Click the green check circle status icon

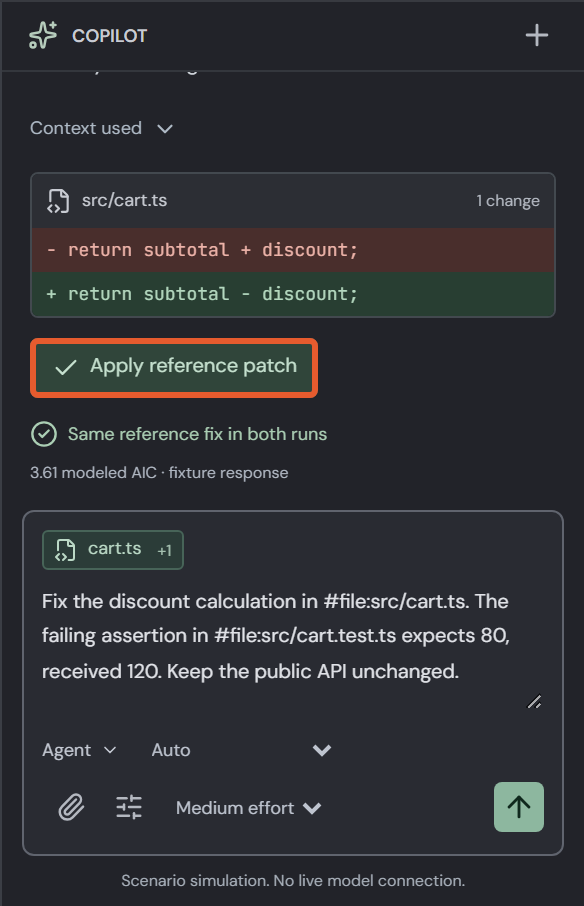click(x=44, y=434)
